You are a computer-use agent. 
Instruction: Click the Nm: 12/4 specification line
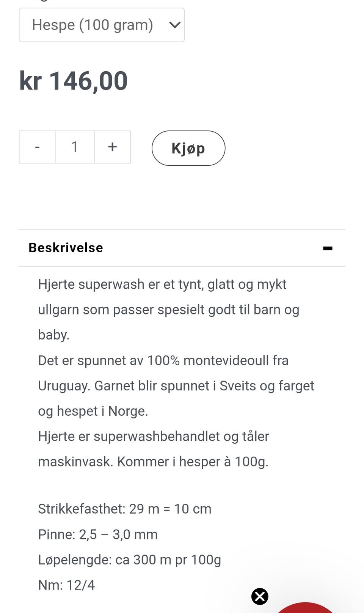click(x=66, y=585)
